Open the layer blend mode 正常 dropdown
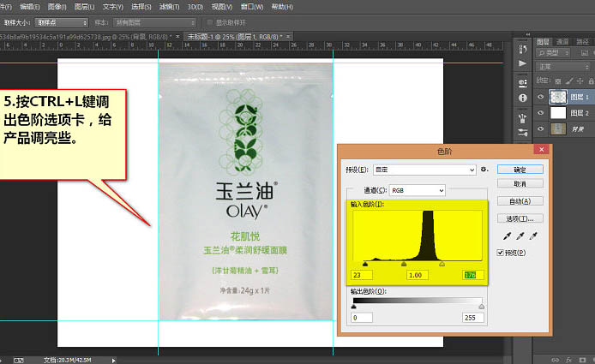 click(563, 67)
